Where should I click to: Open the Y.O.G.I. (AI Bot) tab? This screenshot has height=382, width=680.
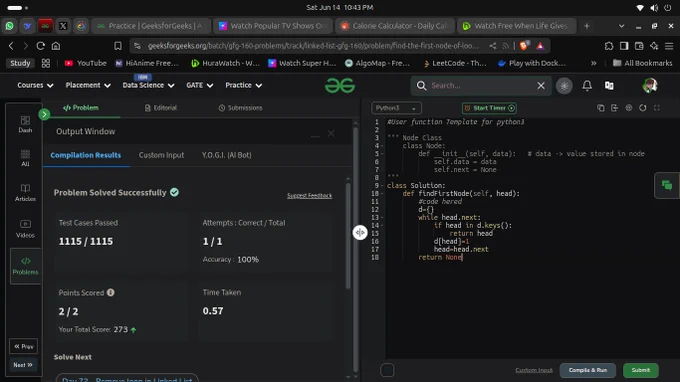coord(226,155)
